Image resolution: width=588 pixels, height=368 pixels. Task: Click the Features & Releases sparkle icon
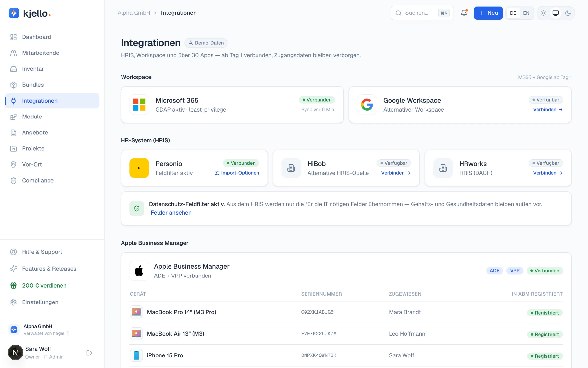click(x=13, y=269)
